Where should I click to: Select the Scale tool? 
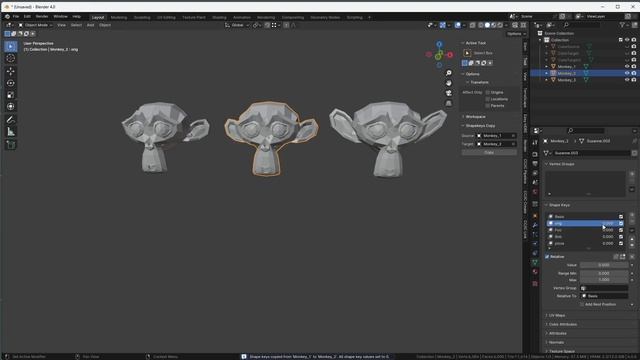click(11, 95)
